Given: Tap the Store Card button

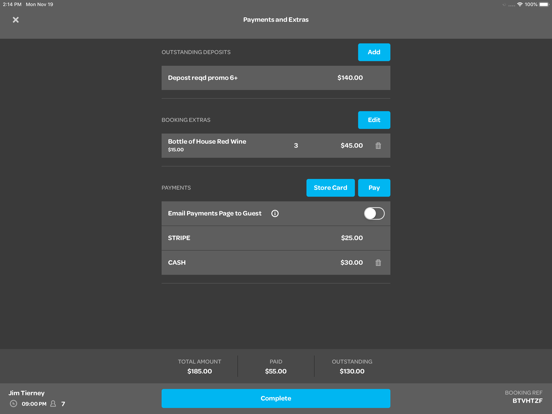Looking at the screenshot, I should 330,188.
